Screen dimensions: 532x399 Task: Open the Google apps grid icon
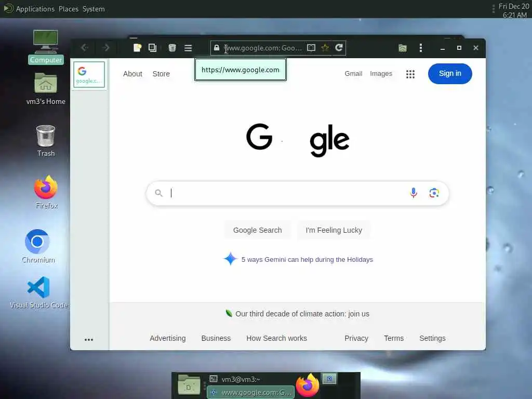point(410,74)
